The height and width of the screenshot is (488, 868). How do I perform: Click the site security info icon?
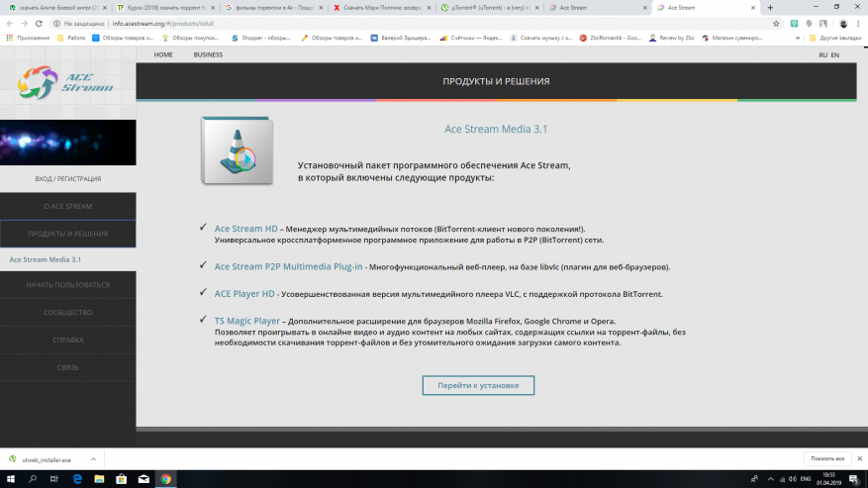(56, 24)
